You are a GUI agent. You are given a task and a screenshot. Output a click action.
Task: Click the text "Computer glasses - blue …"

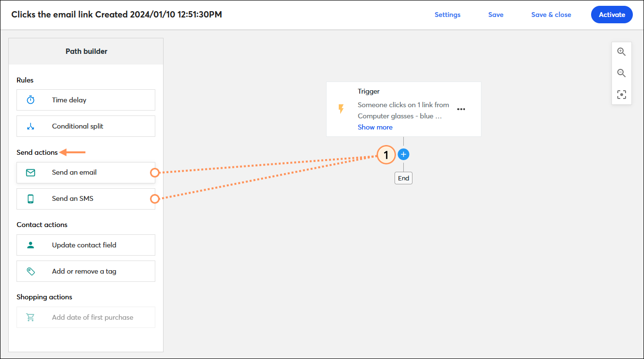pyautogui.click(x=399, y=116)
